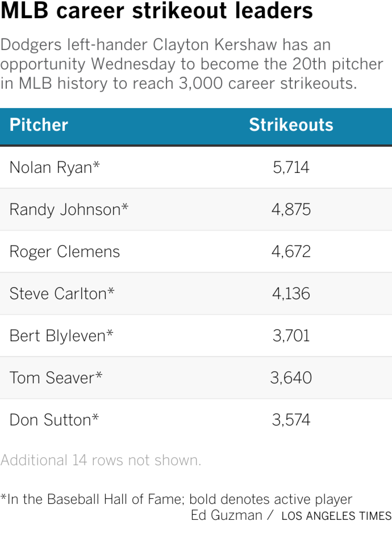Select the Randy Johnson name cell

tap(69, 210)
